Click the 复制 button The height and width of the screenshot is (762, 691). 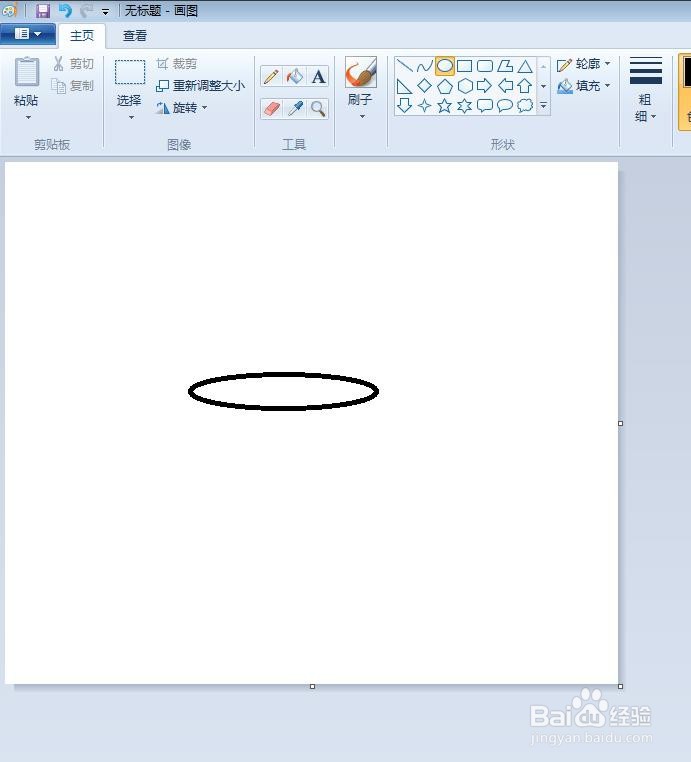73,86
